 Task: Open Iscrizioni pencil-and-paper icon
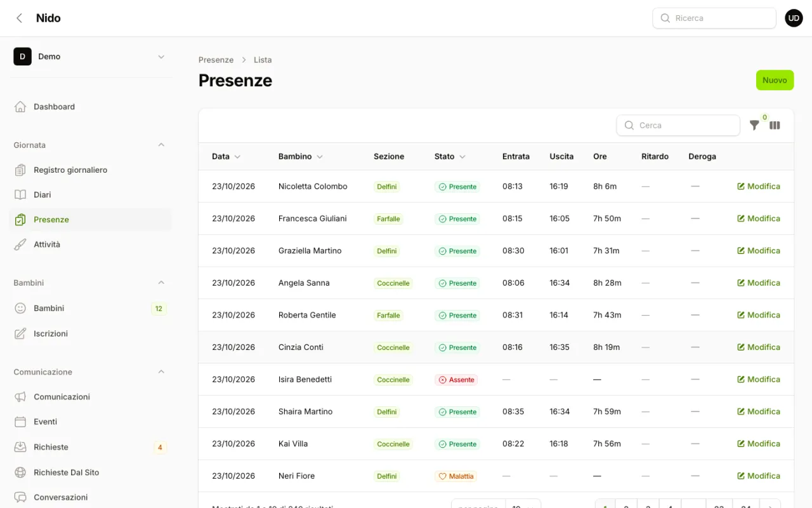[20, 333]
